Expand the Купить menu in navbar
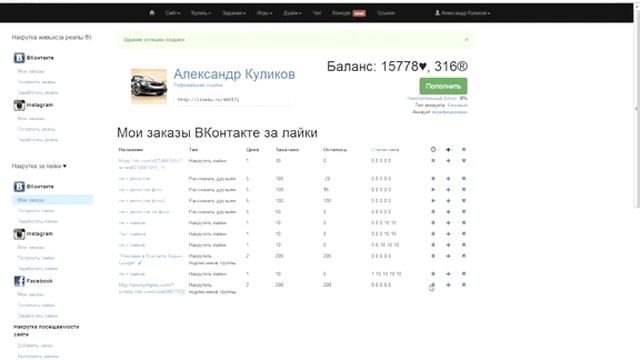This screenshot has width=640, height=360. pyautogui.click(x=201, y=13)
